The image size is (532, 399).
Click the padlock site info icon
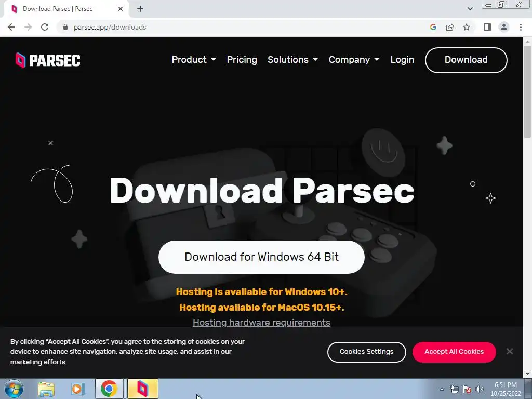[x=65, y=27]
